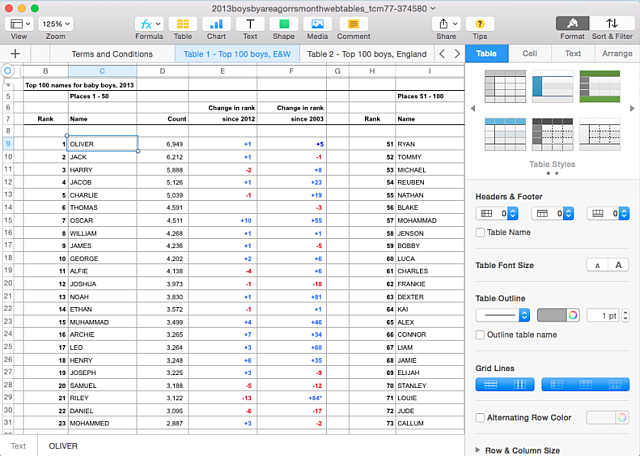This screenshot has width=640, height=456.
Task: Insert a new Table from toolbar
Action: click(x=183, y=24)
